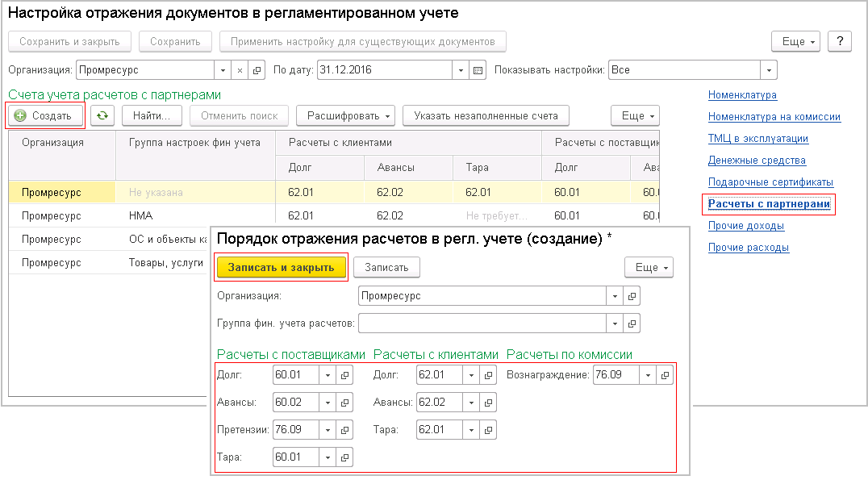This screenshot has height=480, width=868.
Task: Expand the Показывать настройки dropdown
Action: tap(768, 70)
